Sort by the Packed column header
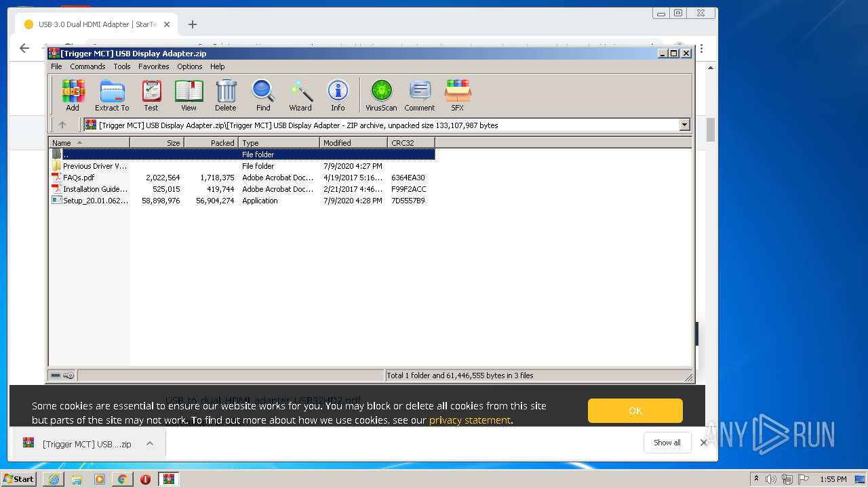 tap(211, 142)
